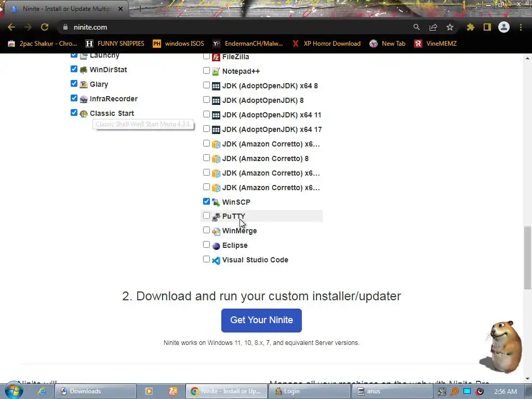
Task: Click the WinSCP icon
Action: tap(216, 202)
